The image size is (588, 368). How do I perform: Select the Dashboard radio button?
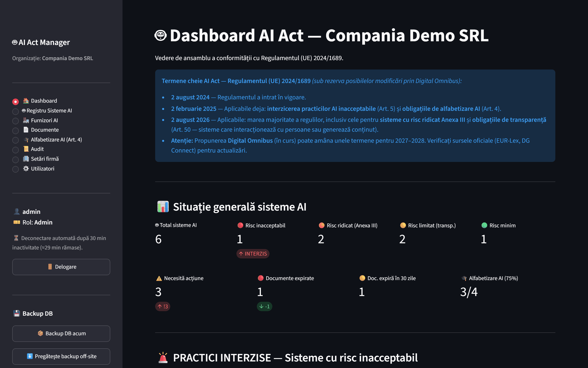pos(16,101)
